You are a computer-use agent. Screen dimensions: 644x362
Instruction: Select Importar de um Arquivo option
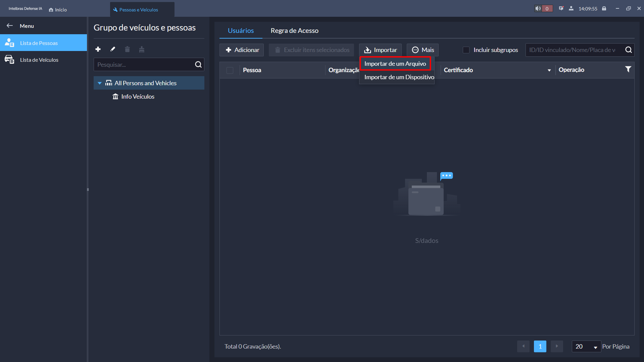[x=395, y=64]
